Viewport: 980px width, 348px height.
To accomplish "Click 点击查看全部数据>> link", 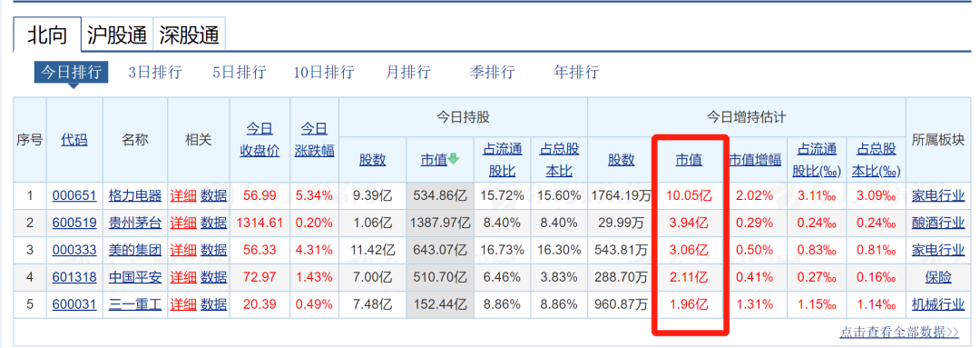I will 899,332.
